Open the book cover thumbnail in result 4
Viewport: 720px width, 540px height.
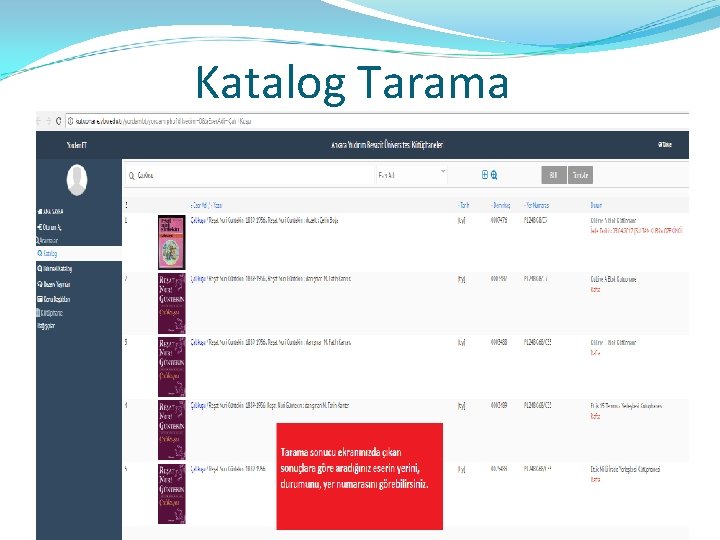[x=172, y=430]
